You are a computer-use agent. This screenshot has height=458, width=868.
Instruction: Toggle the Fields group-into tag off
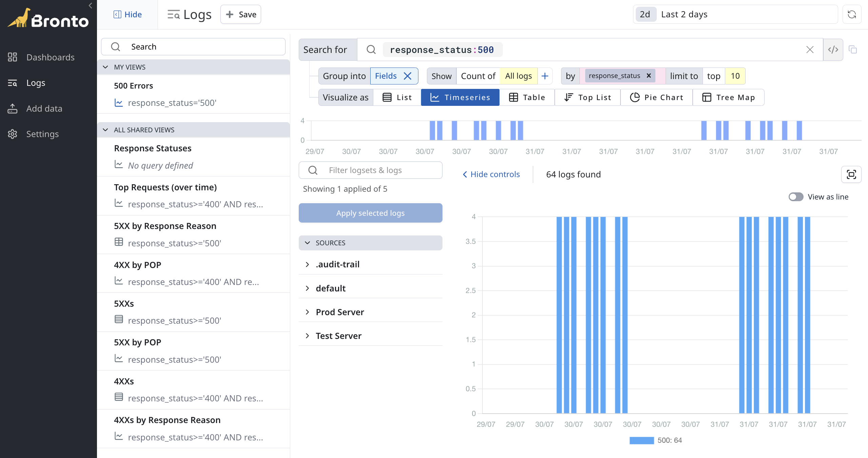[408, 75]
